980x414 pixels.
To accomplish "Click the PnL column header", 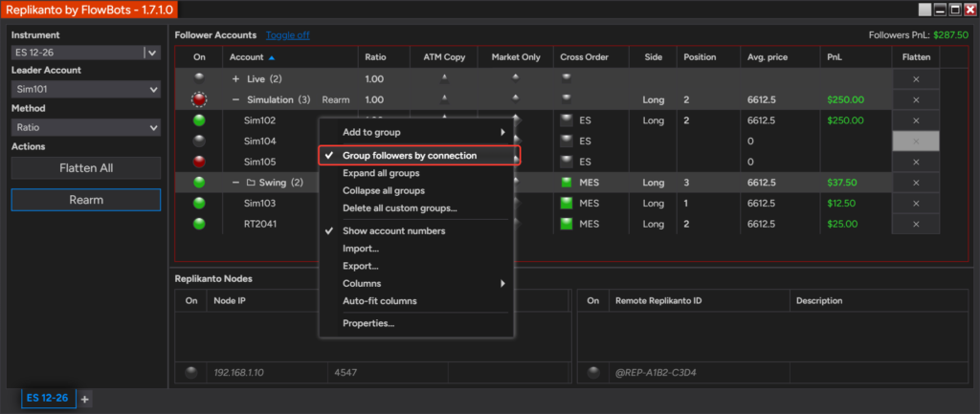I will coord(856,56).
